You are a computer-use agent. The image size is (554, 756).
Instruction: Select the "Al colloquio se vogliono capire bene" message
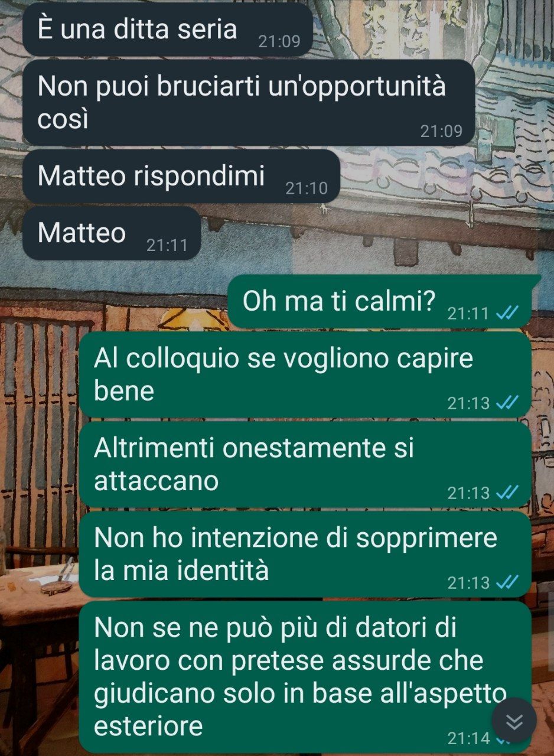pyautogui.click(x=305, y=375)
